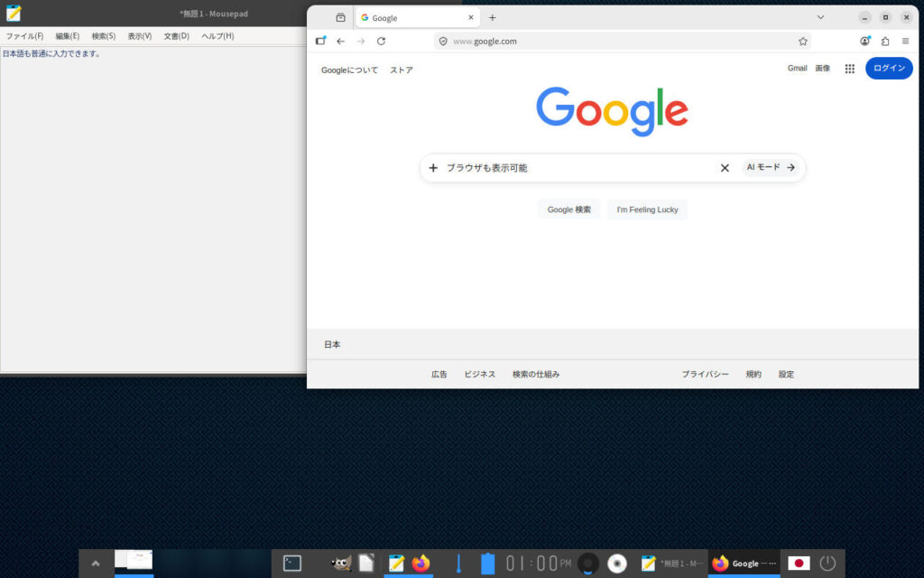
Task: Open the Firefox extensions icon
Action: click(885, 42)
